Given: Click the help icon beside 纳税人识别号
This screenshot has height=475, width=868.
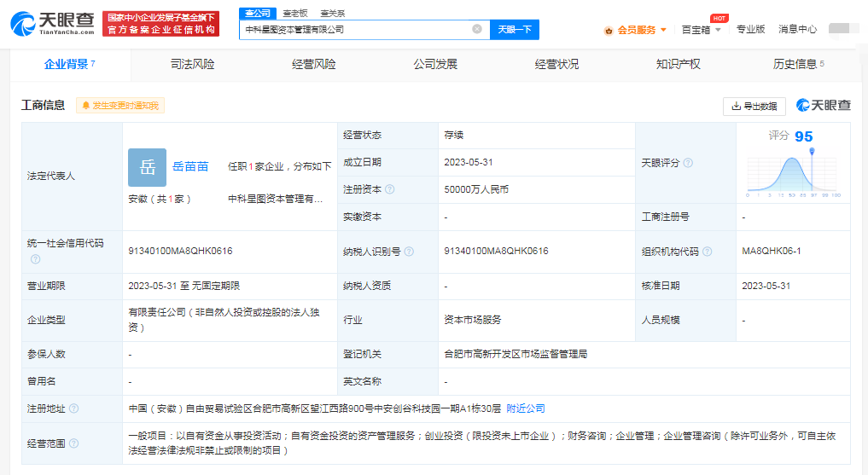Looking at the screenshot, I should (x=409, y=252).
